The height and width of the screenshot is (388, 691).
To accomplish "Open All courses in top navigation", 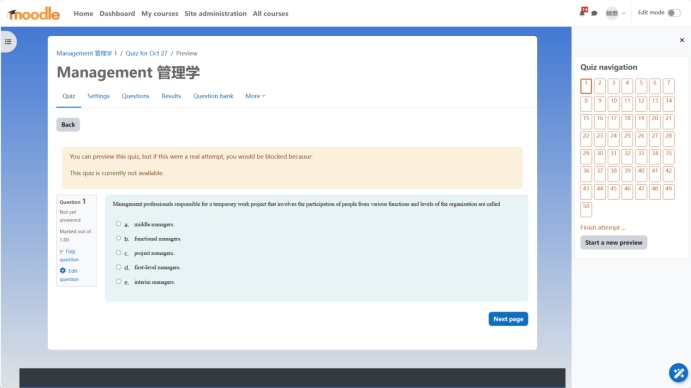I will [271, 14].
